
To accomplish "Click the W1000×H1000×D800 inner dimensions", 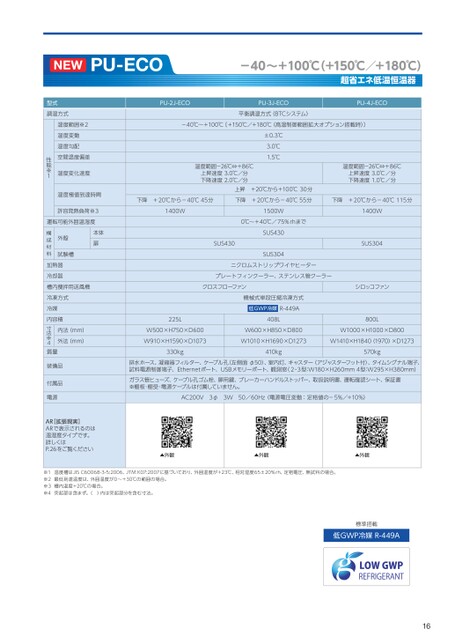I will click(372, 330).
